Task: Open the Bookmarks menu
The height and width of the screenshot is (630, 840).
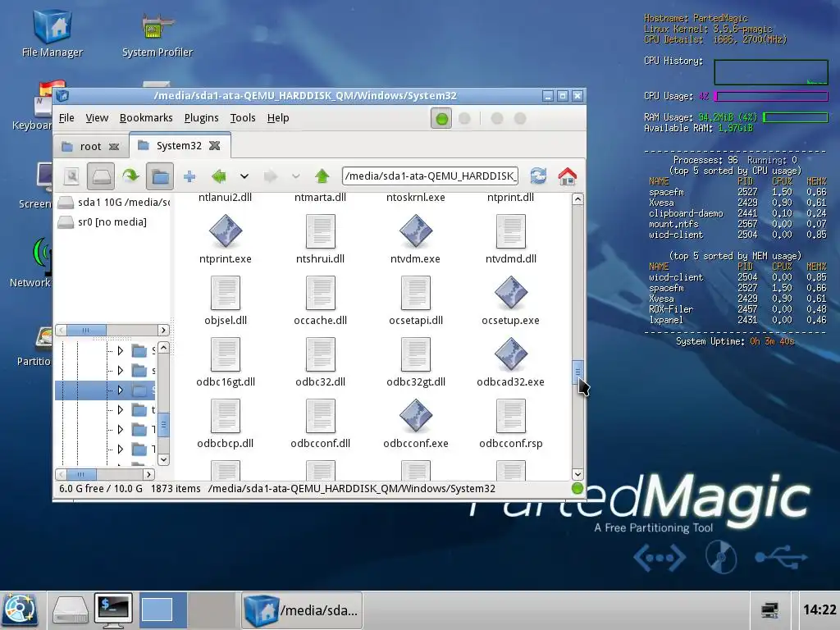Action: [x=146, y=118]
